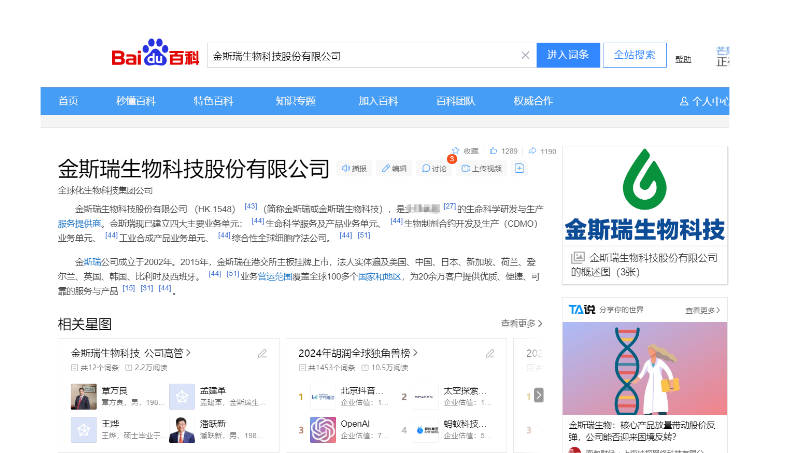Open the 知识专题 nav item

(x=296, y=101)
